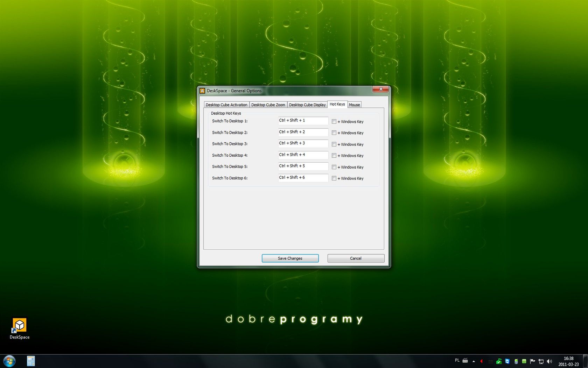The image size is (588, 368).
Task: Enable Windows Key for Switch To Desktop 2
Action: click(334, 133)
